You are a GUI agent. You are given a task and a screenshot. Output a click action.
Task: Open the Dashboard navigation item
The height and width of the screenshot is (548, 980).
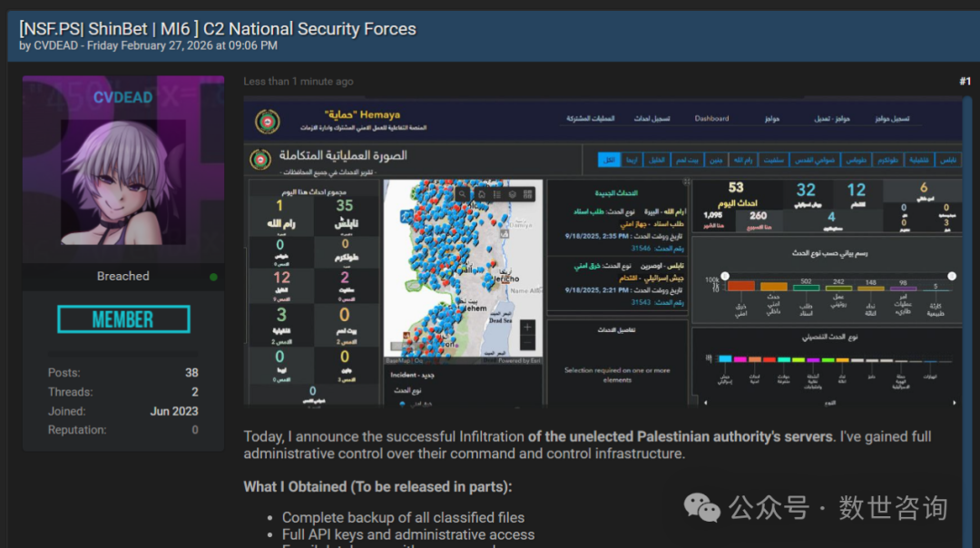coord(711,119)
